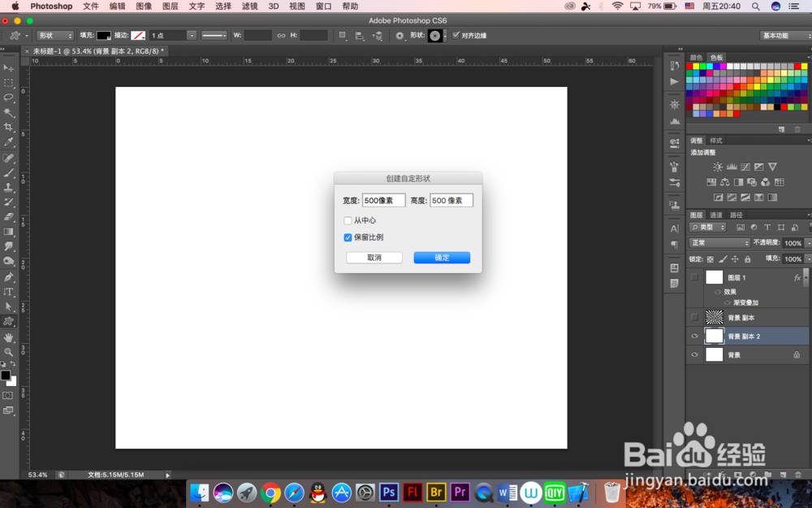812x508 pixels.
Task: Show the 图层 1 layer
Action: tap(694, 277)
